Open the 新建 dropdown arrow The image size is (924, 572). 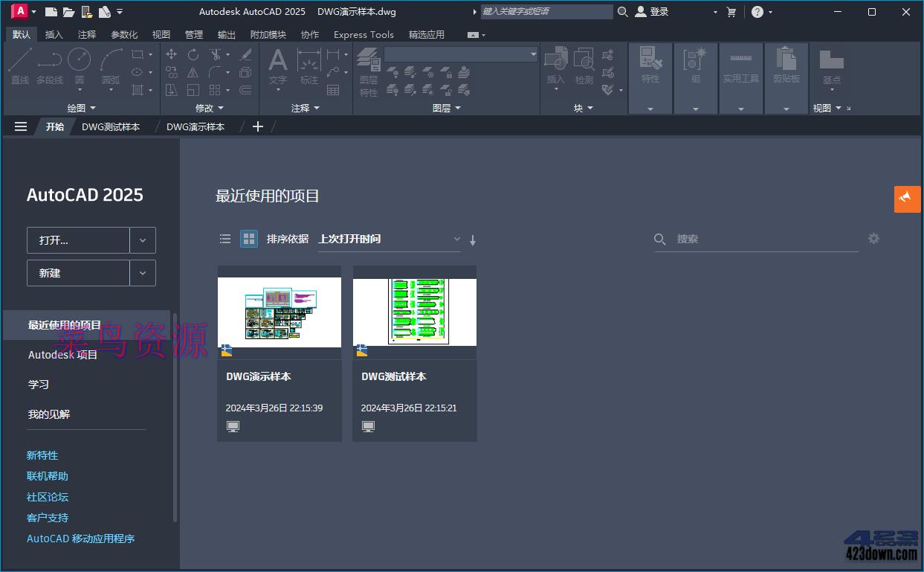click(142, 273)
